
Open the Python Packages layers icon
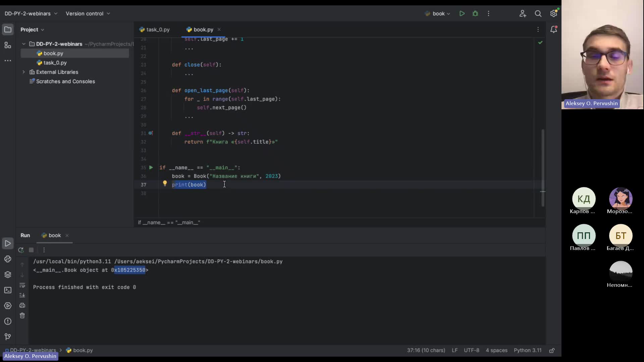point(8,275)
